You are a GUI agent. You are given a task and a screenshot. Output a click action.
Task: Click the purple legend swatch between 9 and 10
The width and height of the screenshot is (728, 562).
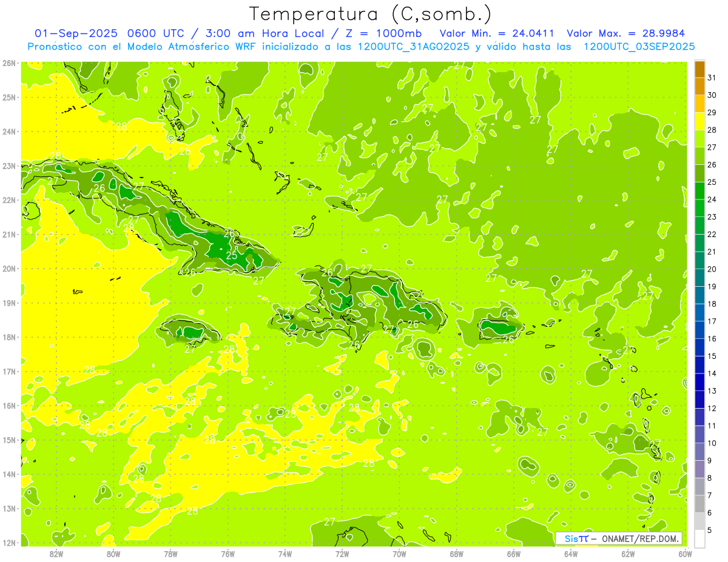point(700,452)
